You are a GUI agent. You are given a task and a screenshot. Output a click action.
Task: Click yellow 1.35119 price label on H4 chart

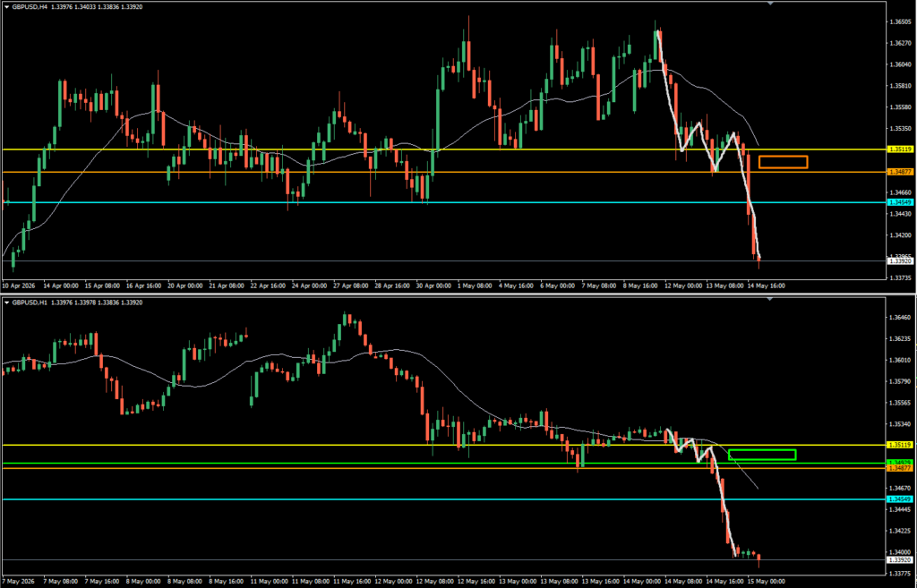pos(900,149)
